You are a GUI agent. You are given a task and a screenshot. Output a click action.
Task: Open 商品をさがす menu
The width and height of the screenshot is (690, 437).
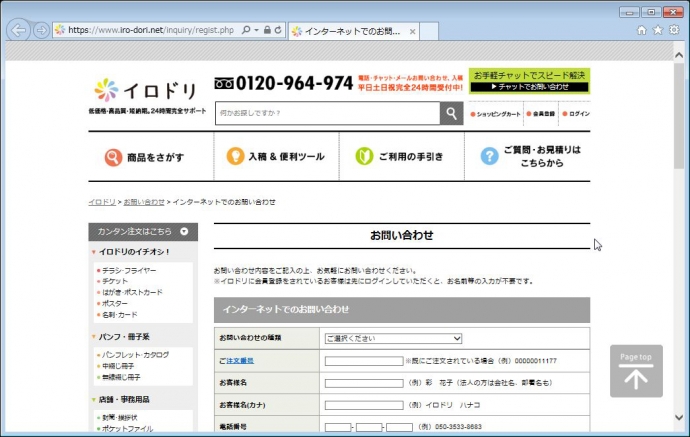pyautogui.click(x=151, y=157)
